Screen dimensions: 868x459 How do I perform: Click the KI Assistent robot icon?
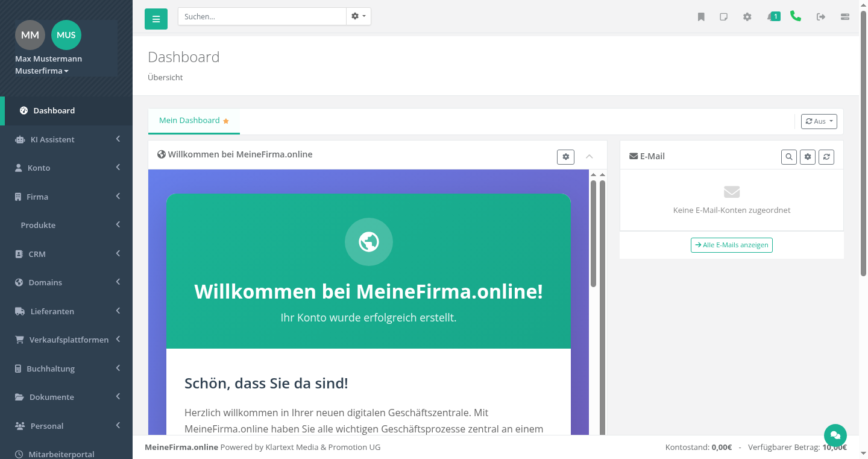(20, 139)
